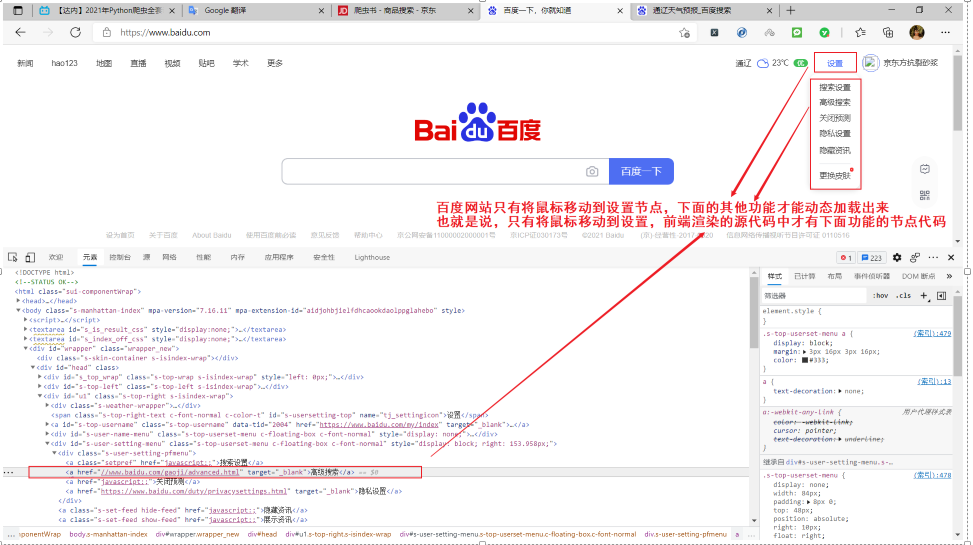The height and width of the screenshot is (545, 973).
Task: Open the DevTools customize three-dot menu
Action: pyautogui.click(x=933, y=257)
